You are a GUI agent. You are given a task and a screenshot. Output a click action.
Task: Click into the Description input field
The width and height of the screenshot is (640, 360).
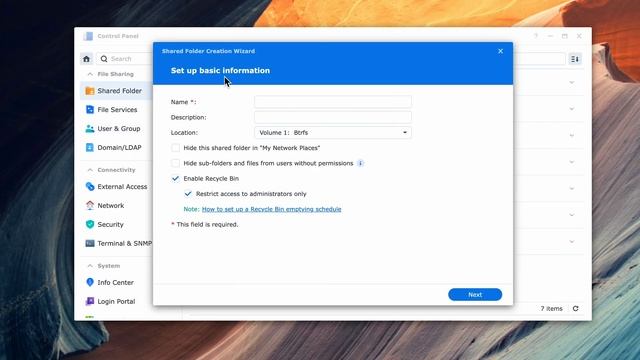(333, 117)
